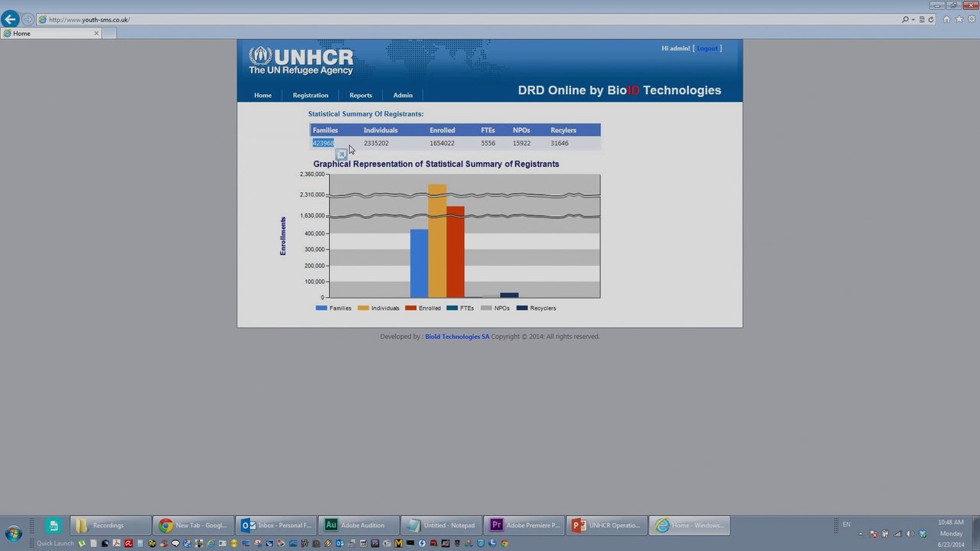Image resolution: width=980 pixels, height=551 pixels.
Task: Click the Individuals legend color swatch
Action: 363,308
